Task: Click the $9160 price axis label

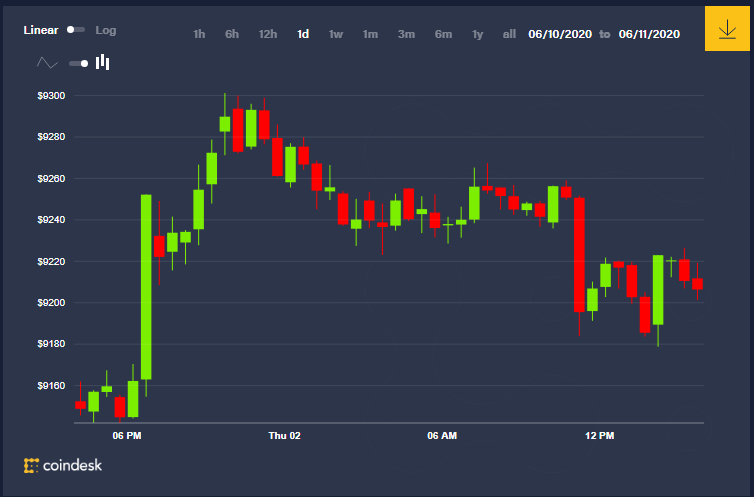Action: pos(51,385)
